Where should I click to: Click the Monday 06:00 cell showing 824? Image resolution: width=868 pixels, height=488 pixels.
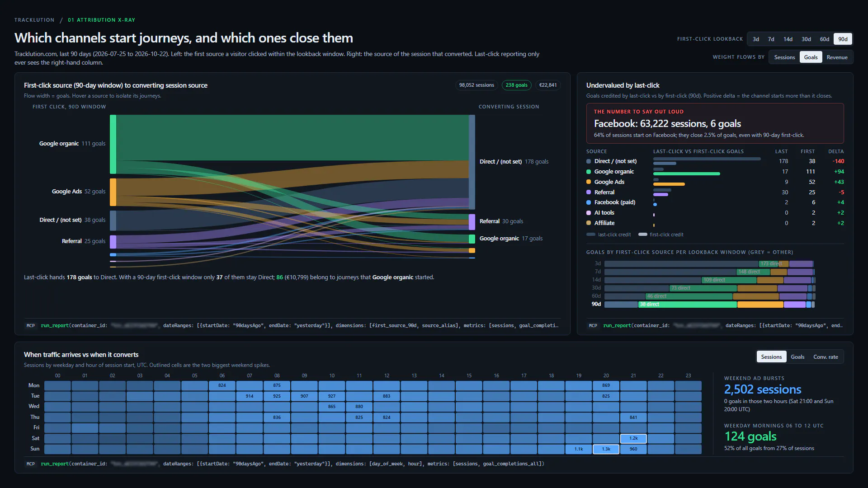[x=222, y=385]
